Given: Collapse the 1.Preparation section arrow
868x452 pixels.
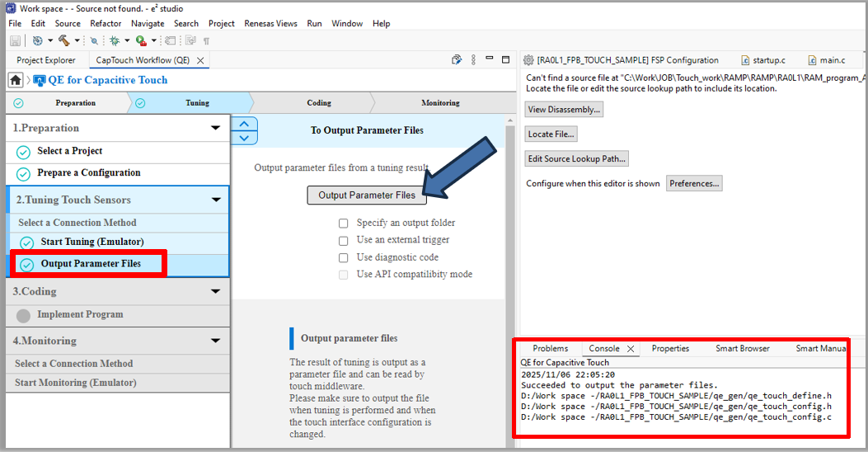Looking at the screenshot, I should 215,128.
